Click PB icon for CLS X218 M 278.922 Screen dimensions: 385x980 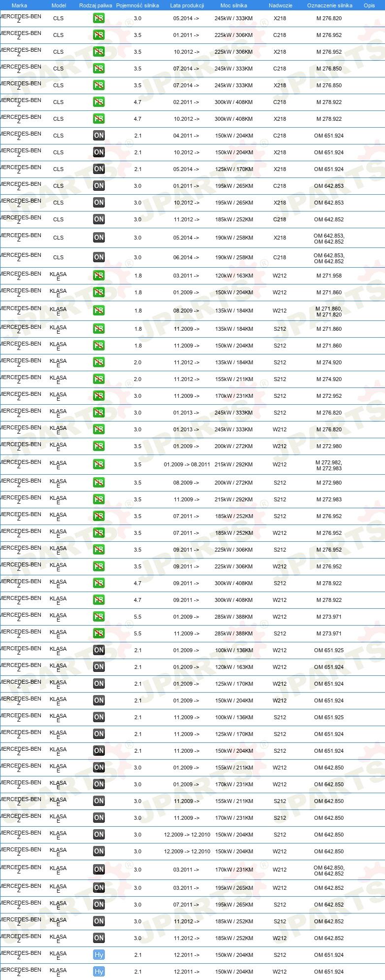[x=98, y=119]
